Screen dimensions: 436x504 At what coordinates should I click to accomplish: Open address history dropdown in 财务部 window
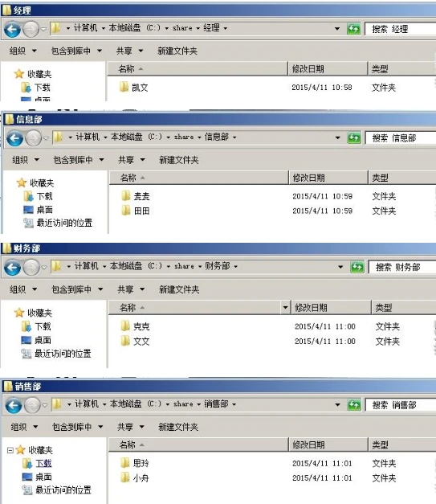tap(340, 267)
